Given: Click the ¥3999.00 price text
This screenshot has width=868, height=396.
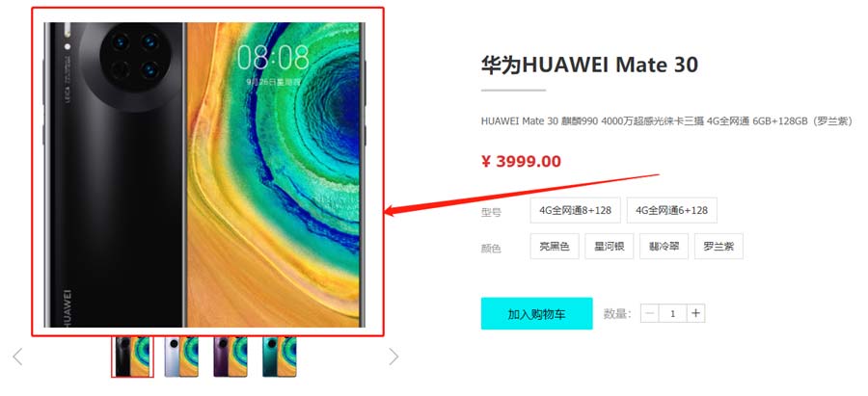Looking at the screenshot, I should 521,162.
